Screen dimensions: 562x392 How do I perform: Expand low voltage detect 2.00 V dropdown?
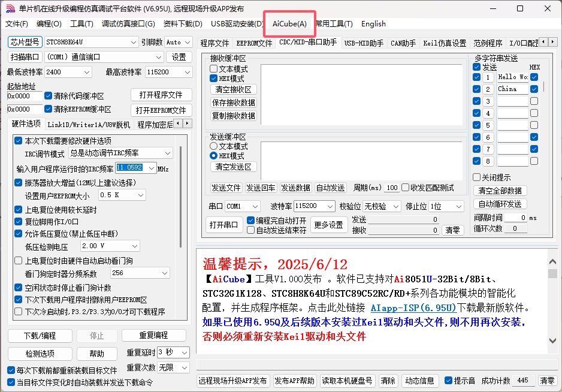135,246
